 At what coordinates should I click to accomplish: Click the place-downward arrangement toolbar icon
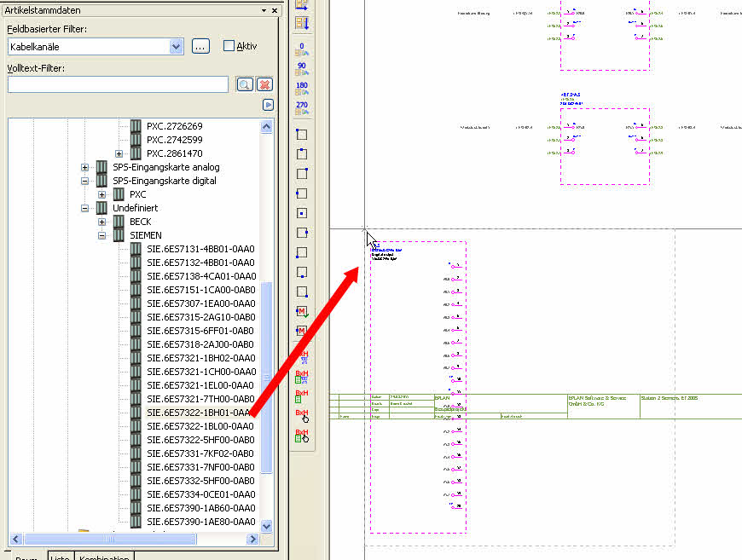click(302, 23)
